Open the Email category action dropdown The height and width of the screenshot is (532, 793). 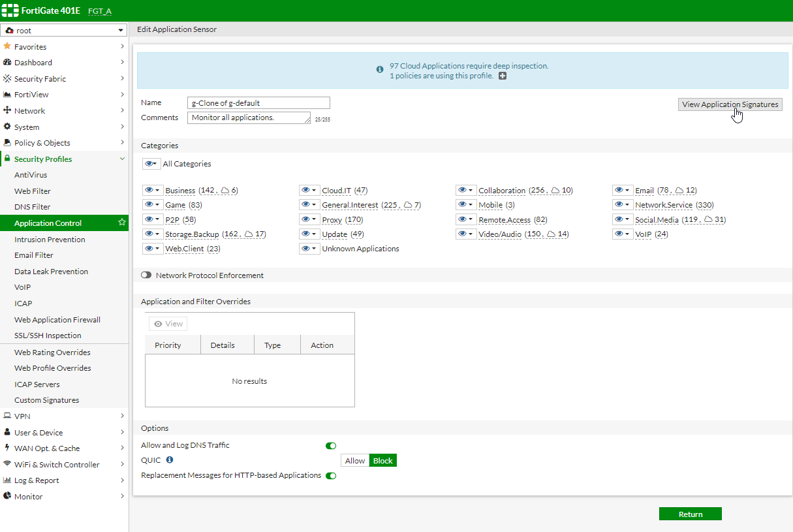[623, 191]
